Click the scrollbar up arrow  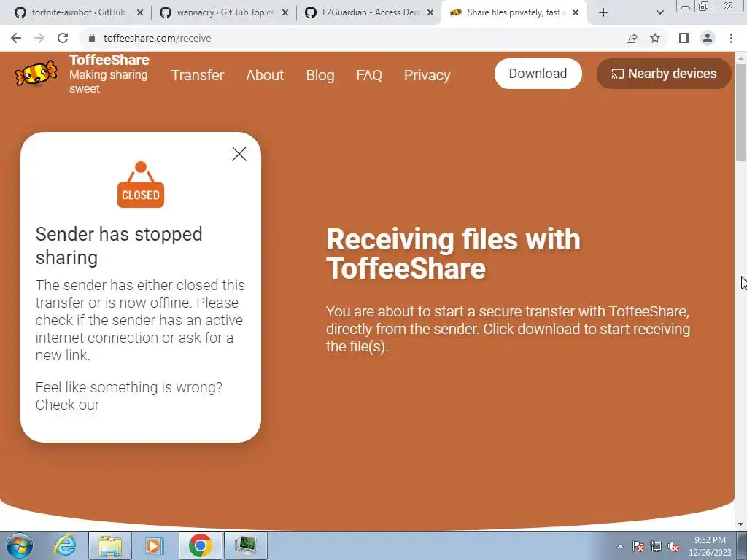(x=740, y=58)
